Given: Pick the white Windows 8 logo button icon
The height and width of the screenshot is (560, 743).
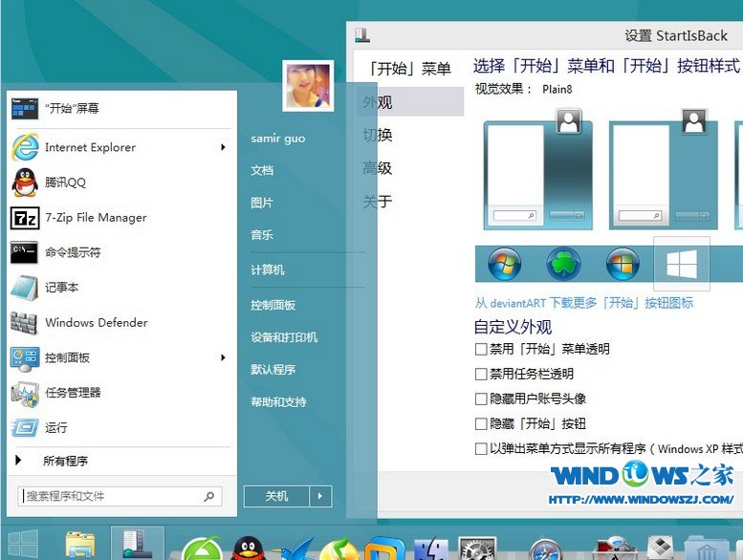Looking at the screenshot, I should click(x=681, y=264).
